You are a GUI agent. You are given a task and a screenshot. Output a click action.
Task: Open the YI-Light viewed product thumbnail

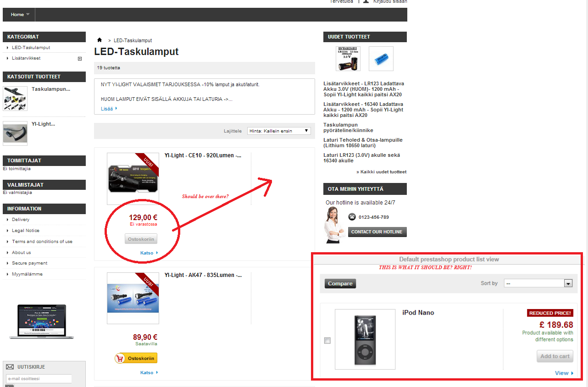(x=15, y=133)
